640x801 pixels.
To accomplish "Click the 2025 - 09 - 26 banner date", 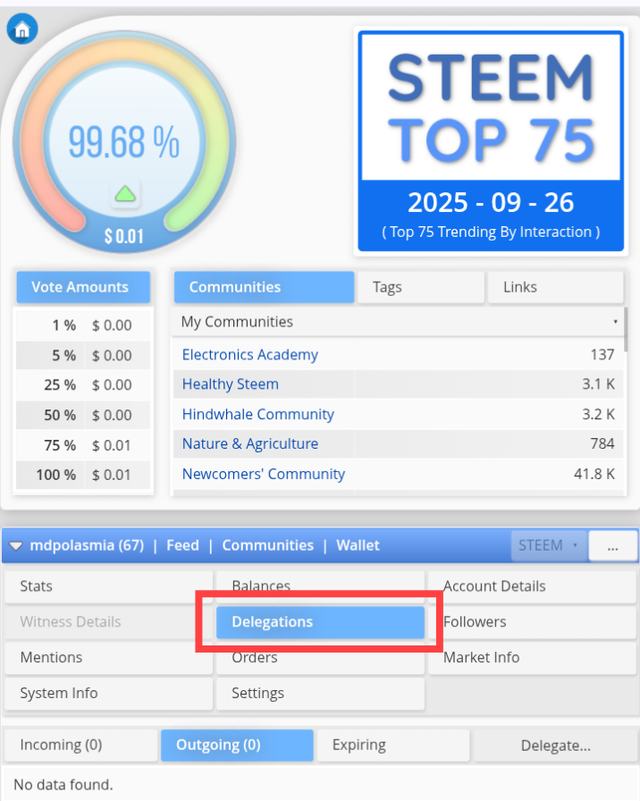I will click(x=490, y=202).
